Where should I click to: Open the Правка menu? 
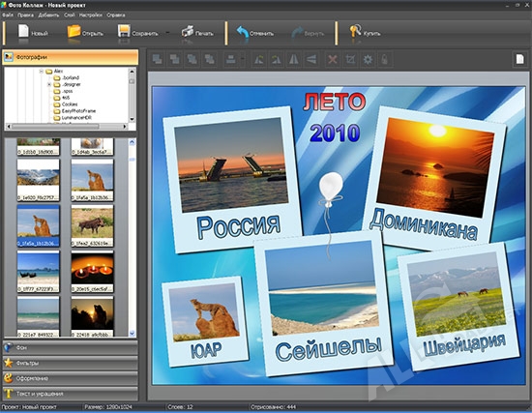(x=25, y=15)
